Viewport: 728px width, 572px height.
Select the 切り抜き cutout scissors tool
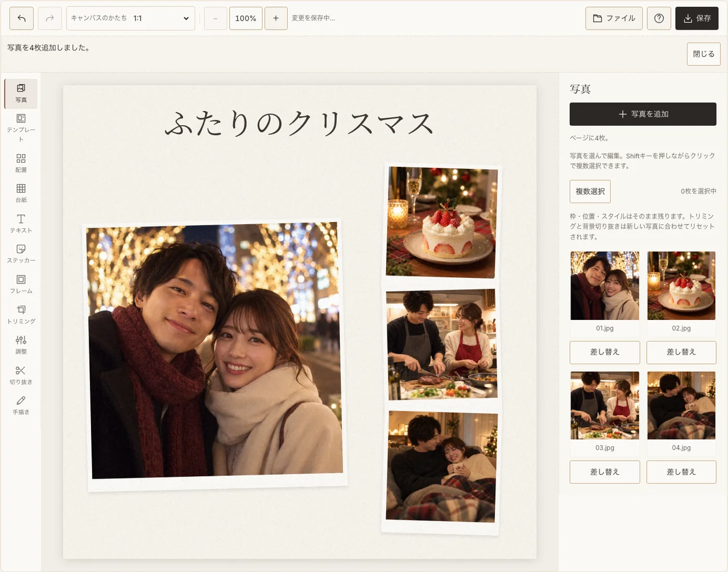pyautogui.click(x=21, y=375)
